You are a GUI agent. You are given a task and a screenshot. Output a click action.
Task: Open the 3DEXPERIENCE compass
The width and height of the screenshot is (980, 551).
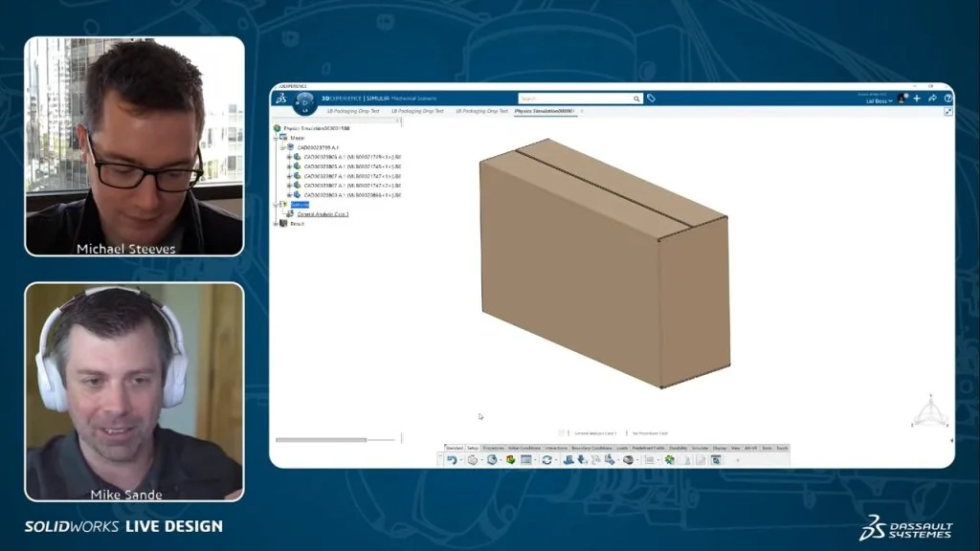tap(305, 102)
